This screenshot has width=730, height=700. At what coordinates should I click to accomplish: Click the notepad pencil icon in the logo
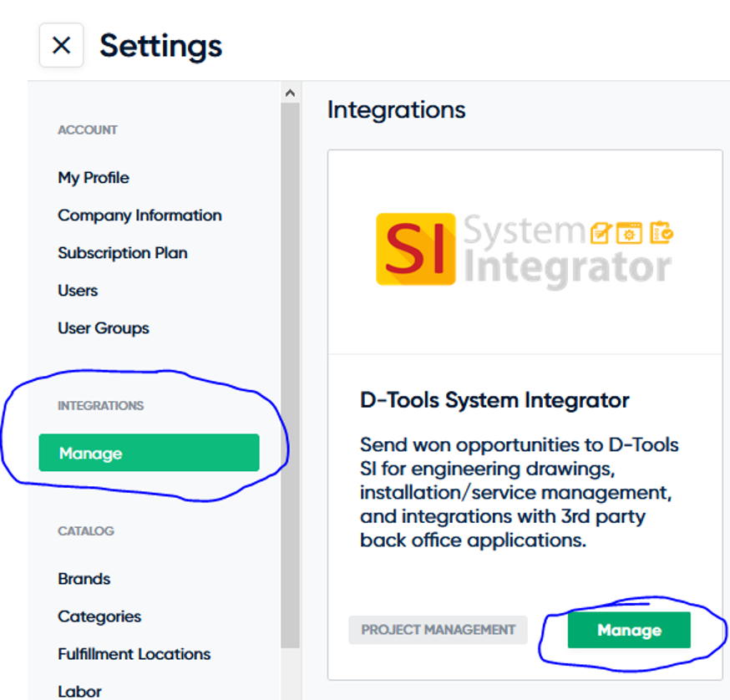601,233
